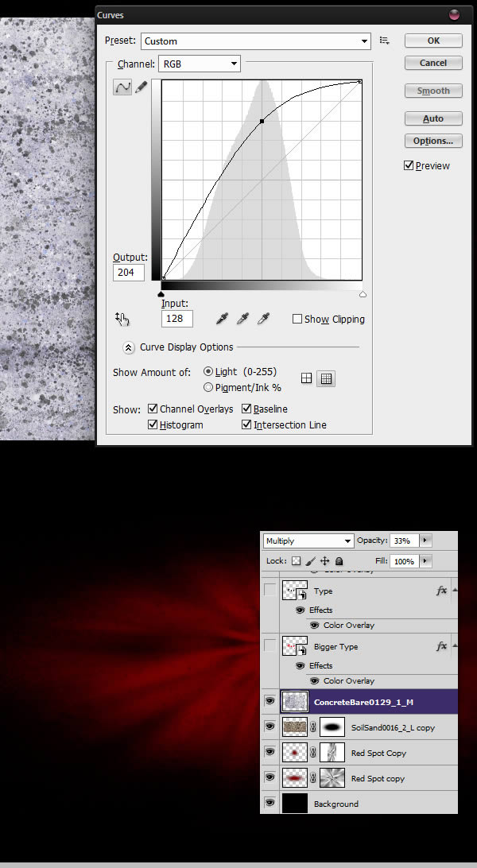Collapse Curve Display Options
The height and width of the screenshot is (868, 477).
(128, 347)
